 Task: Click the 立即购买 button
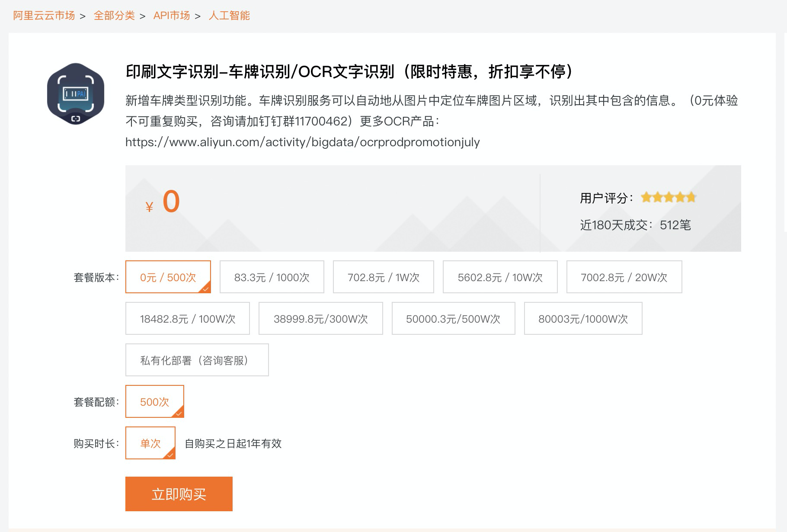coord(179,494)
